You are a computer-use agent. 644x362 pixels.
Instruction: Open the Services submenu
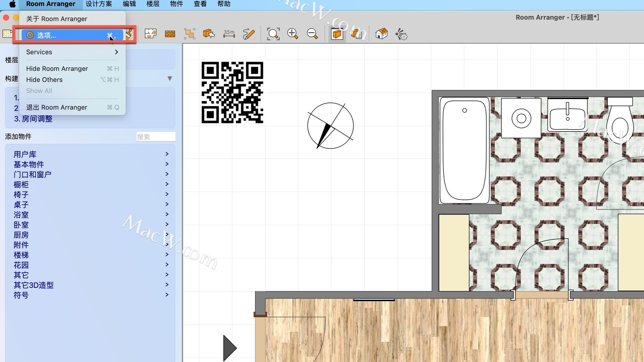[x=72, y=52]
